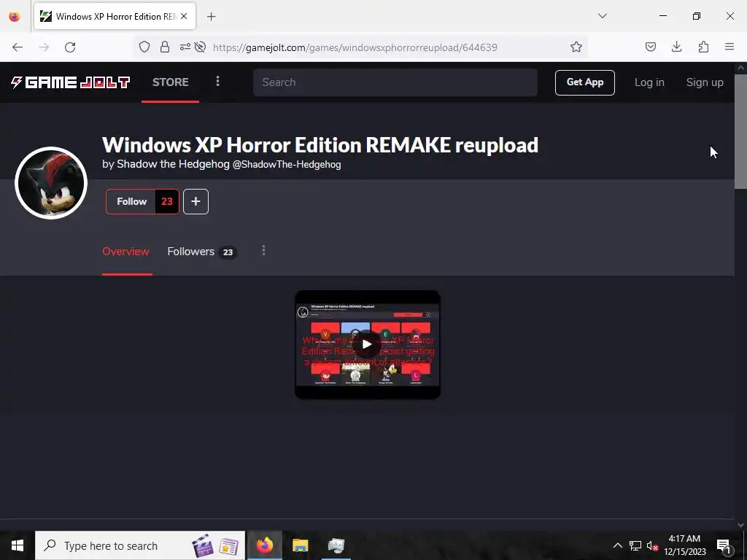
Task: Select the Overview tab
Action: [125, 252]
